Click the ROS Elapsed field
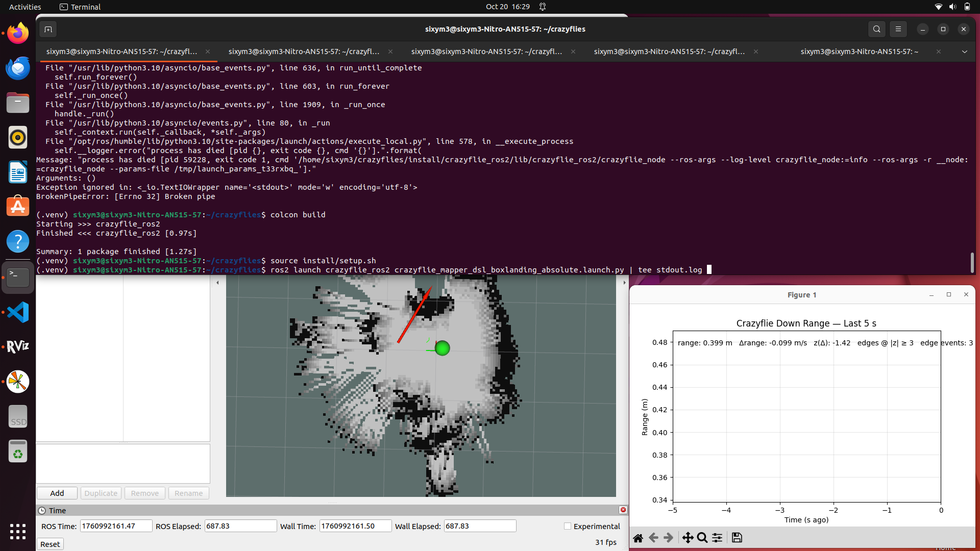 coord(240,526)
